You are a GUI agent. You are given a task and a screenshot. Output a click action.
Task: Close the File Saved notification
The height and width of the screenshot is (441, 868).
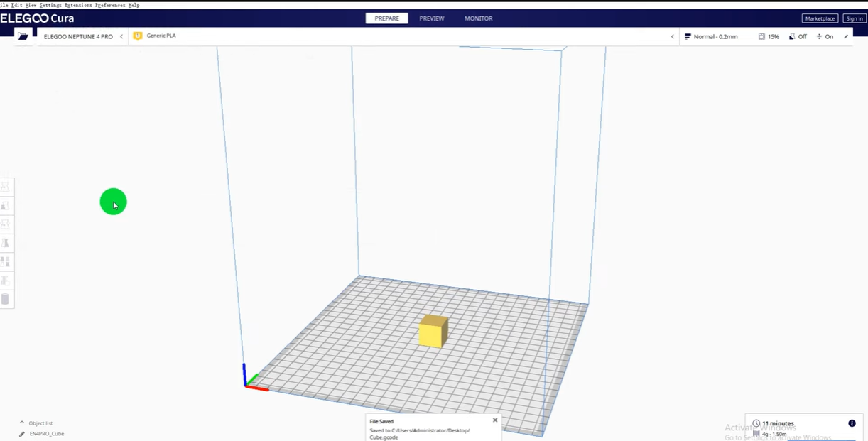tap(495, 420)
